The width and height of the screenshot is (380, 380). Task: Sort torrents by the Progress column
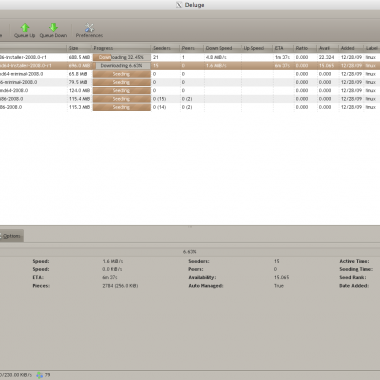[121, 48]
